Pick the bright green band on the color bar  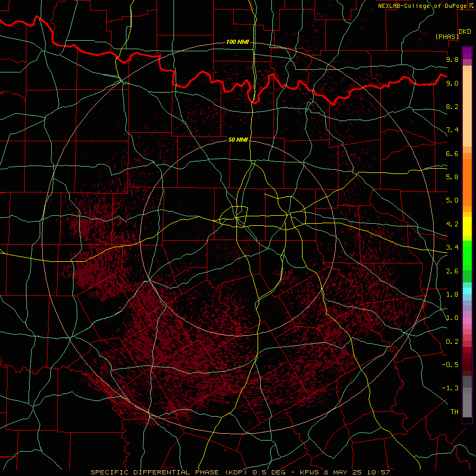[x=467, y=255]
